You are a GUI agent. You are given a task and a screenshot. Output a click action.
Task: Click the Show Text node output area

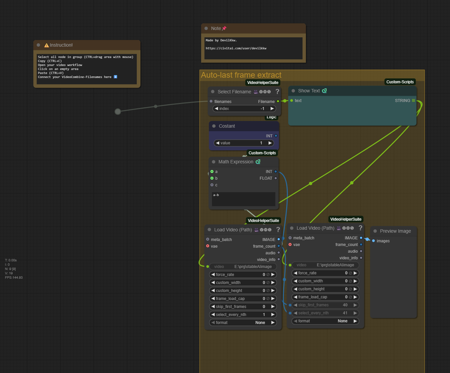click(x=352, y=114)
